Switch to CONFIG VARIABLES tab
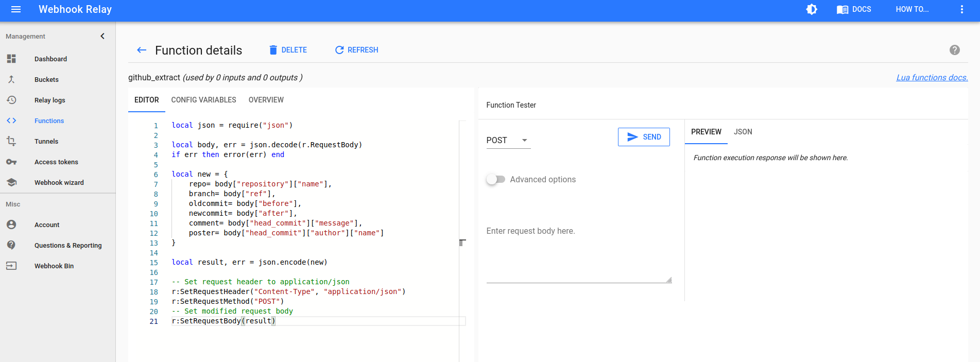Screen dimensions: 980x362 point(204,100)
